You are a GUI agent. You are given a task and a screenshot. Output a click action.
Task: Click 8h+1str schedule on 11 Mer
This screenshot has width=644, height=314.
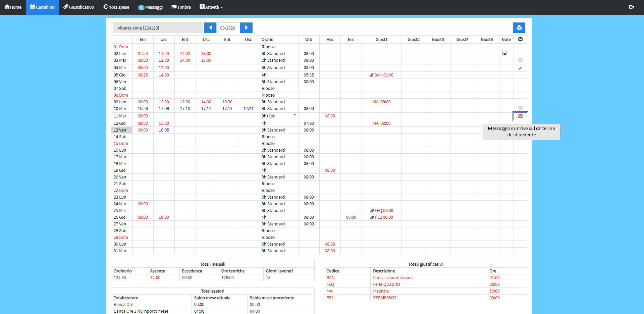269,116
